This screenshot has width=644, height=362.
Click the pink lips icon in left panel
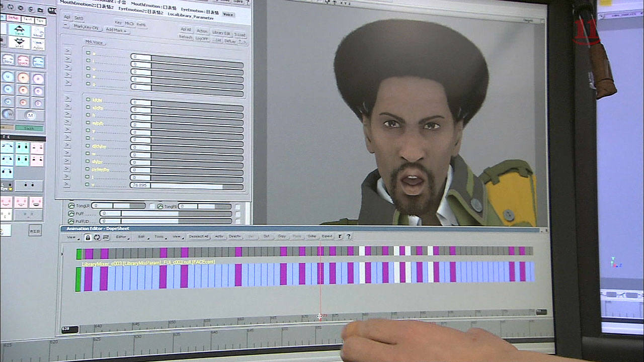pos(23,60)
